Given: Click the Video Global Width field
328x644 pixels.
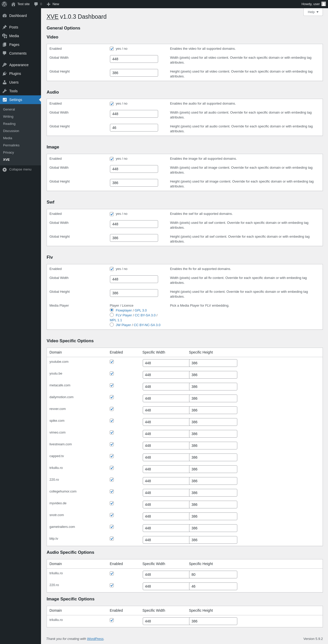Looking at the screenshot, I should [134, 59].
